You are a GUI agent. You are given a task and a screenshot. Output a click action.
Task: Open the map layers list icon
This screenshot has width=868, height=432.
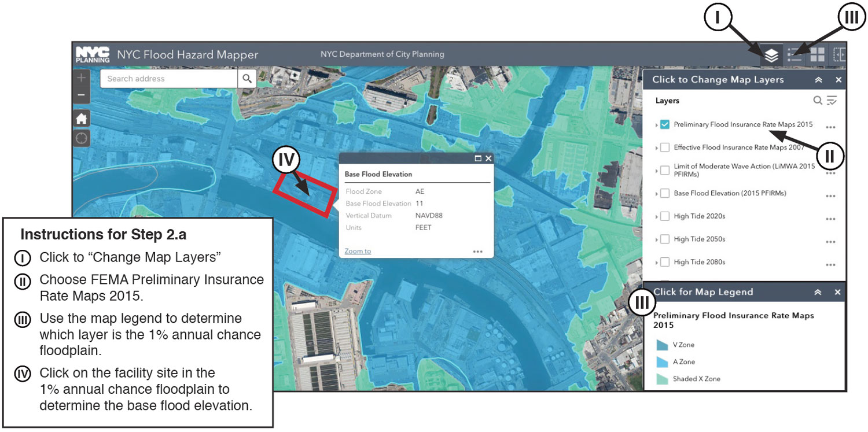pos(771,56)
